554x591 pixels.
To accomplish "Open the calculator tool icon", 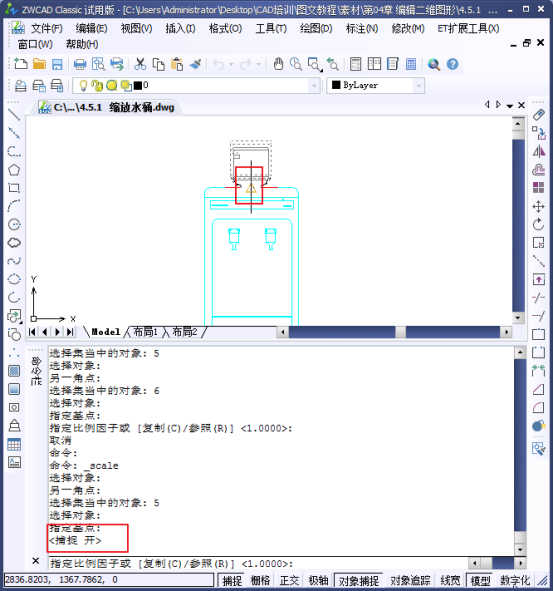I will [411, 64].
